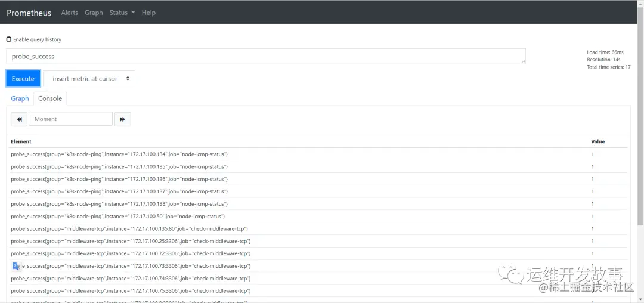Viewport: 644px width, 303px height.
Task: Click the Prometheus brand logo text
Action: [29, 13]
